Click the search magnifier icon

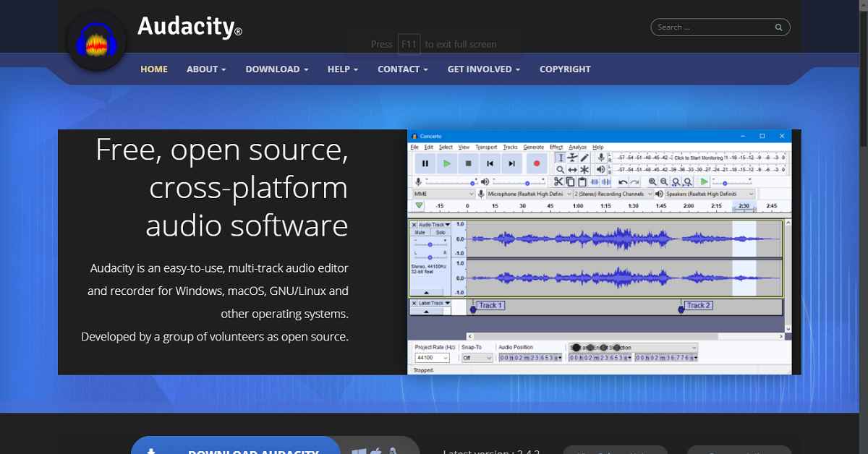click(778, 27)
